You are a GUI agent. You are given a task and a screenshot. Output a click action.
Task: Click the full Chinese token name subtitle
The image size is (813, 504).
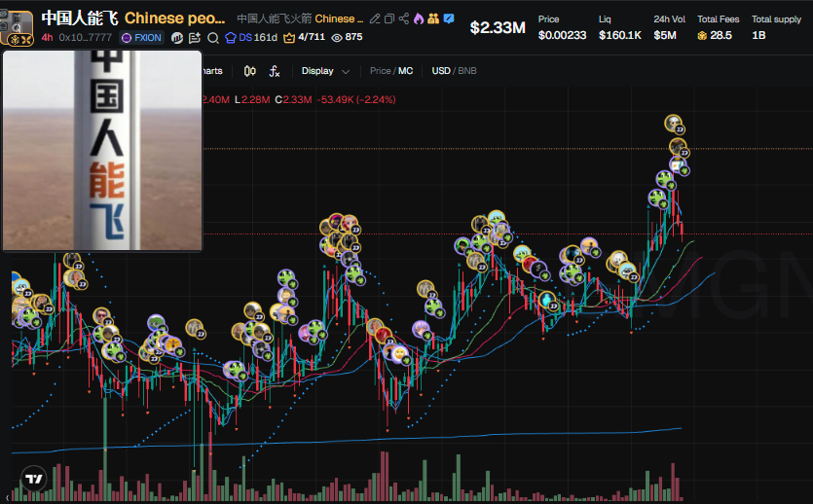300,19
